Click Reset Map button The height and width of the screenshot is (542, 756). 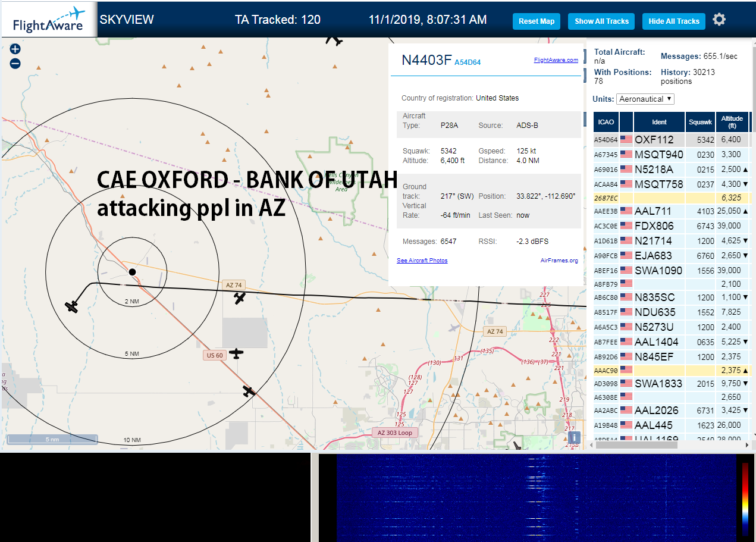click(537, 21)
